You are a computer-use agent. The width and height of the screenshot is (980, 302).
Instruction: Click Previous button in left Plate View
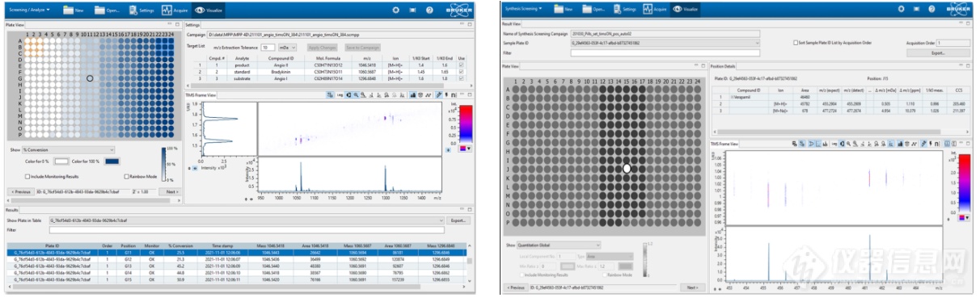[20, 191]
